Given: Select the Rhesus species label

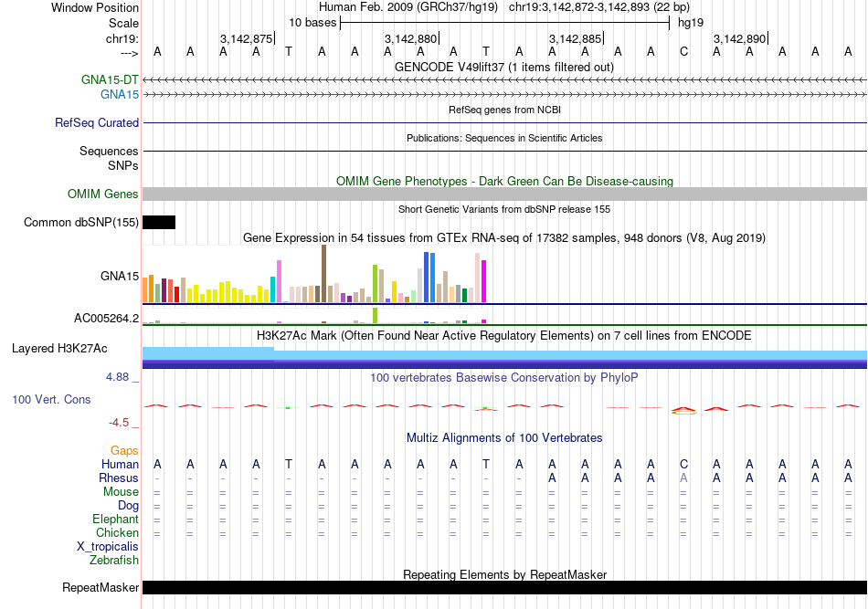Looking at the screenshot, I should [x=119, y=478].
